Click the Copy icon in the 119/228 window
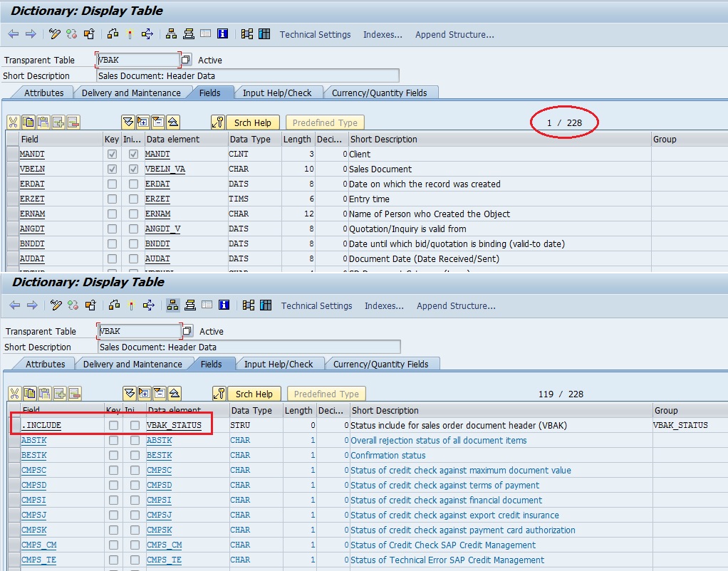Viewport: 728px width, 571px height. (30, 394)
